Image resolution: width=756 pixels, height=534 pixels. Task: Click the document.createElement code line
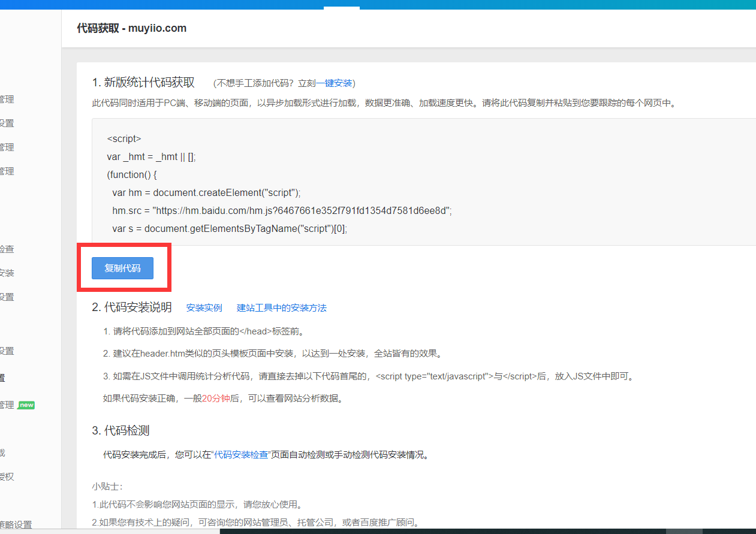click(x=206, y=192)
